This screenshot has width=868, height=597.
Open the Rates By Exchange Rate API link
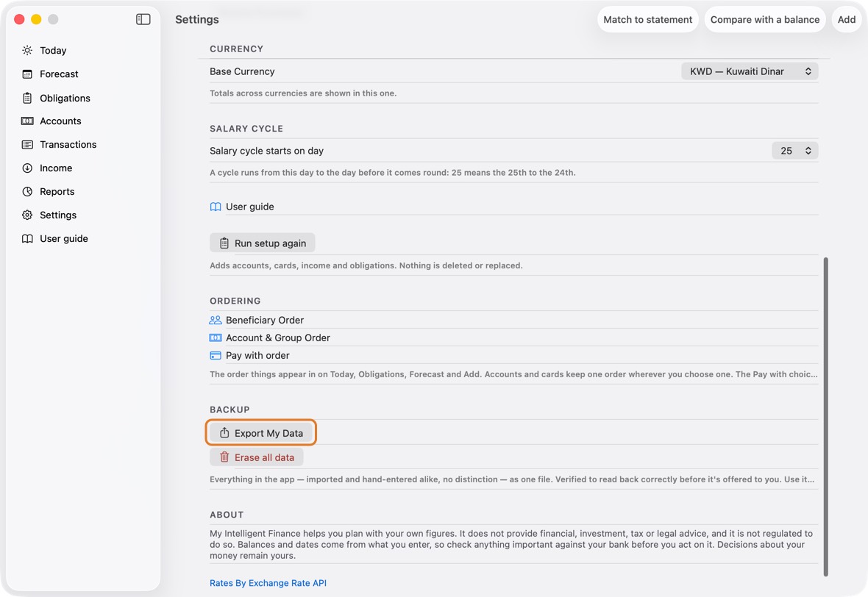(x=268, y=582)
